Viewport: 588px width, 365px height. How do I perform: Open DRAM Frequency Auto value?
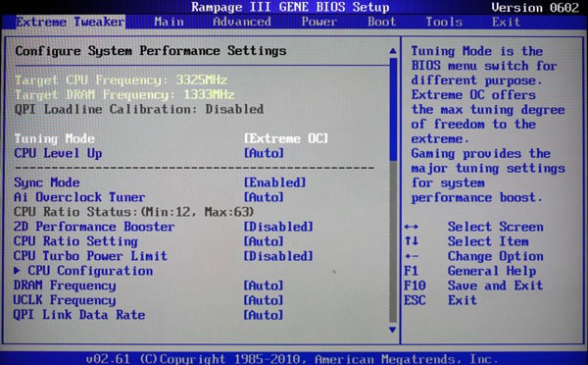264,286
